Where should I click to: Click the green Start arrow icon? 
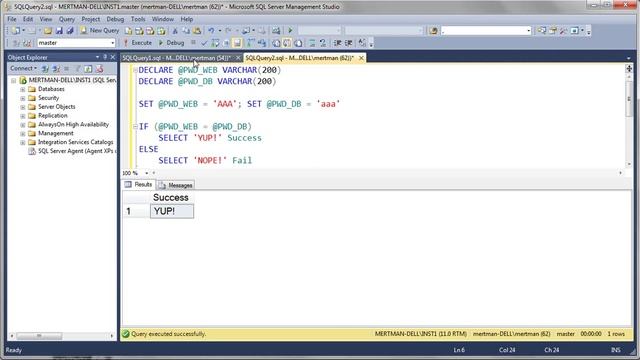pos(290,31)
